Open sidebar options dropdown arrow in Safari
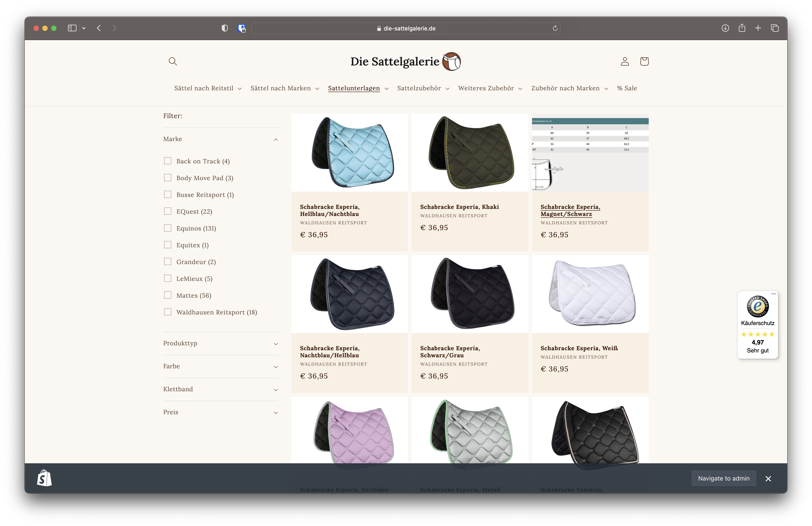 tap(84, 28)
